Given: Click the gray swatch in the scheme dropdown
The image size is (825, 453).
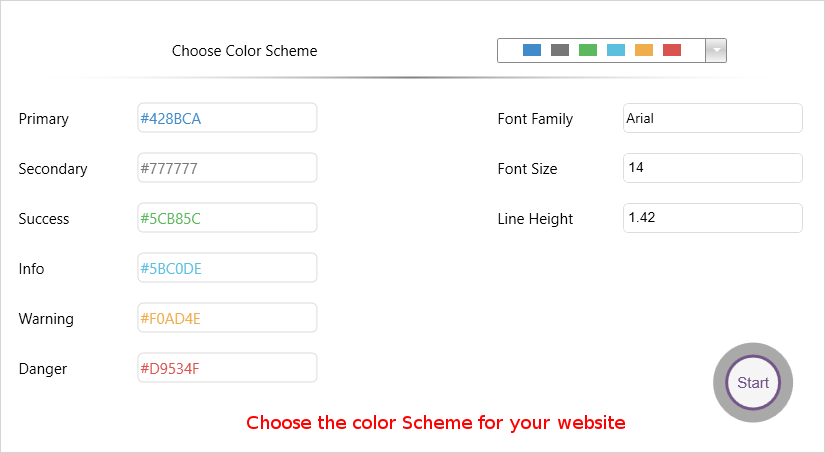Looking at the screenshot, I should click(x=560, y=50).
